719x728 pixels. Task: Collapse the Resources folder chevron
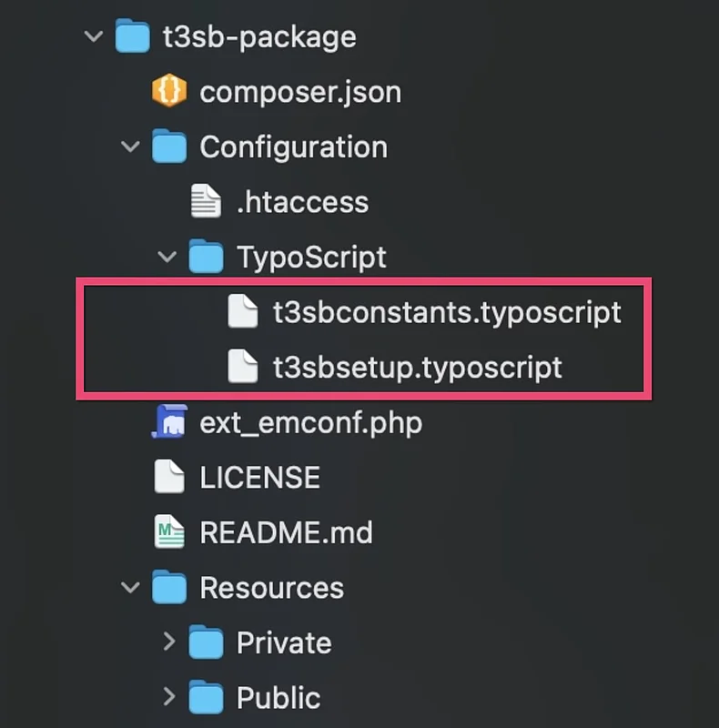click(131, 588)
